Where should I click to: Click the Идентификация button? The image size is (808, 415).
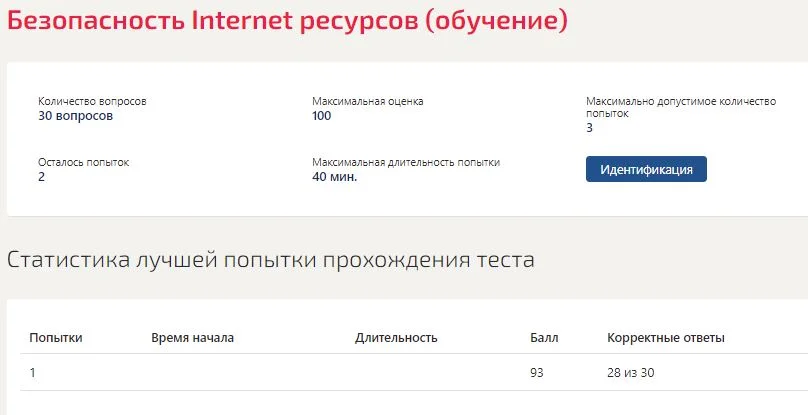646,170
